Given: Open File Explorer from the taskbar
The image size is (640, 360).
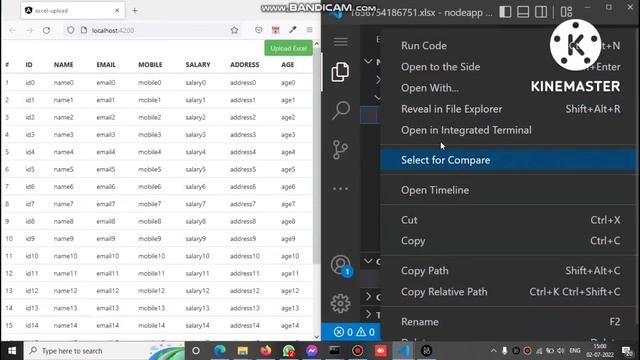Looking at the screenshot, I should (x=242, y=351).
